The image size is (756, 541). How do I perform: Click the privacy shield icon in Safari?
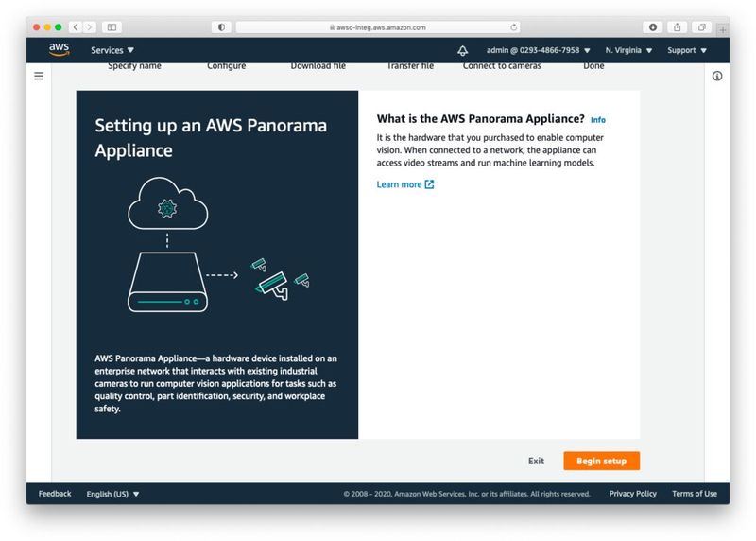pos(221,27)
